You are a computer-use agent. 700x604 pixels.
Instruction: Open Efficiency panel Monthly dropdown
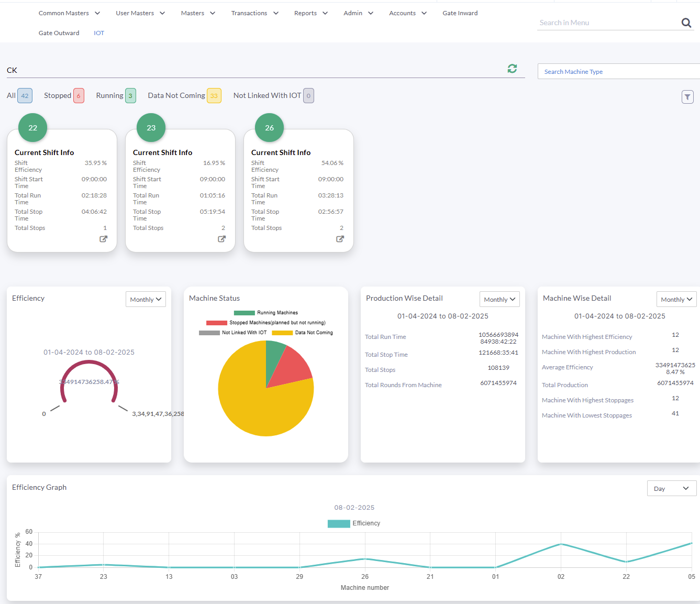click(x=146, y=299)
